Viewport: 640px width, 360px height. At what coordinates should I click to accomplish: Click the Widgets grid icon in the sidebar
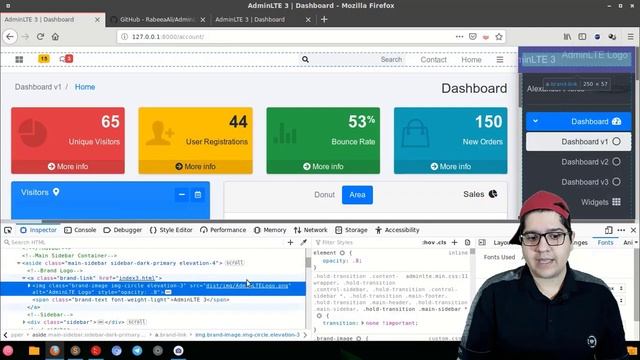[x=616, y=202]
